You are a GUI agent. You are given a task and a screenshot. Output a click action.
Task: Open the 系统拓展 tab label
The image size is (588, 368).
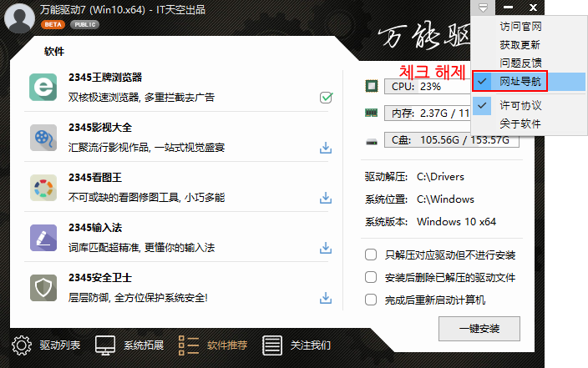(144, 345)
